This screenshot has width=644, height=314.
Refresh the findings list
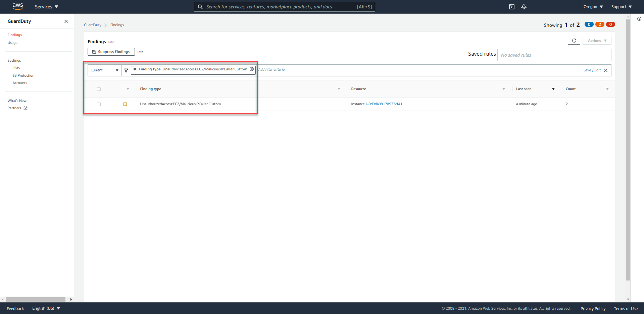(x=574, y=41)
